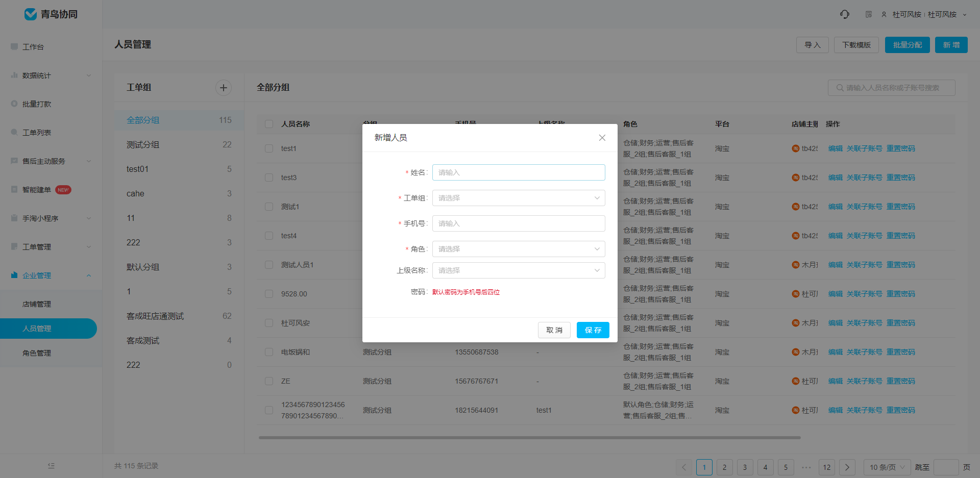
Task: Check the 9528.00 row checkbox
Action: tap(269, 294)
